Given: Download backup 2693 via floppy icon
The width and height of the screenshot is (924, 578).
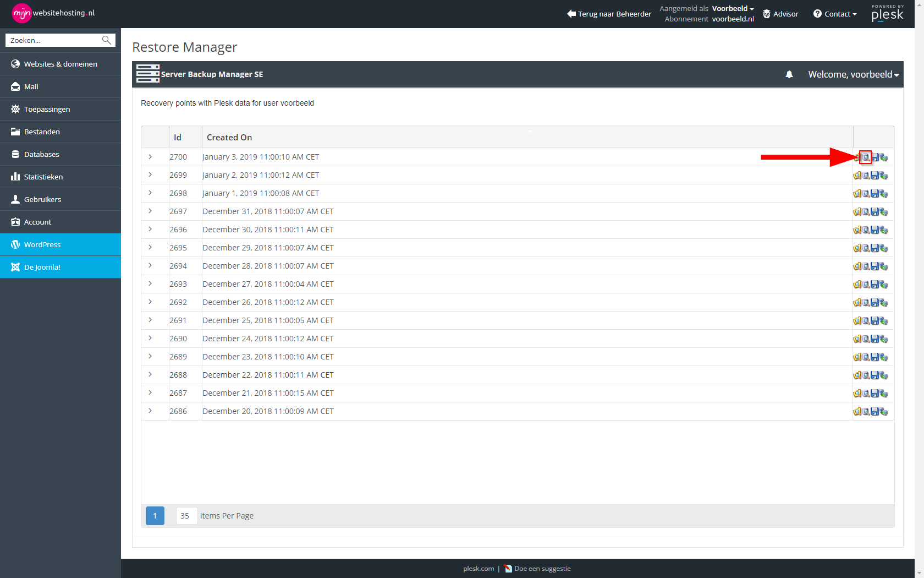Looking at the screenshot, I should (x=875, y=285).
